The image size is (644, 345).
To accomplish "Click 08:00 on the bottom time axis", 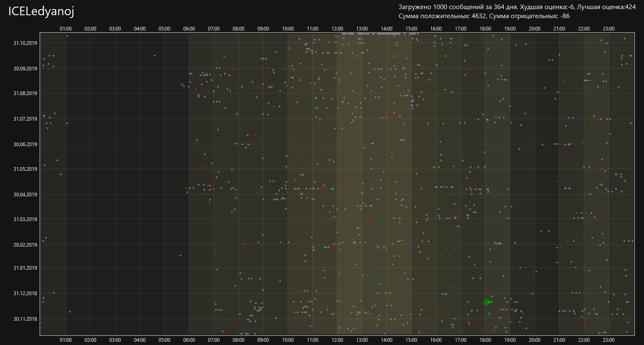I will click(239, 340).
